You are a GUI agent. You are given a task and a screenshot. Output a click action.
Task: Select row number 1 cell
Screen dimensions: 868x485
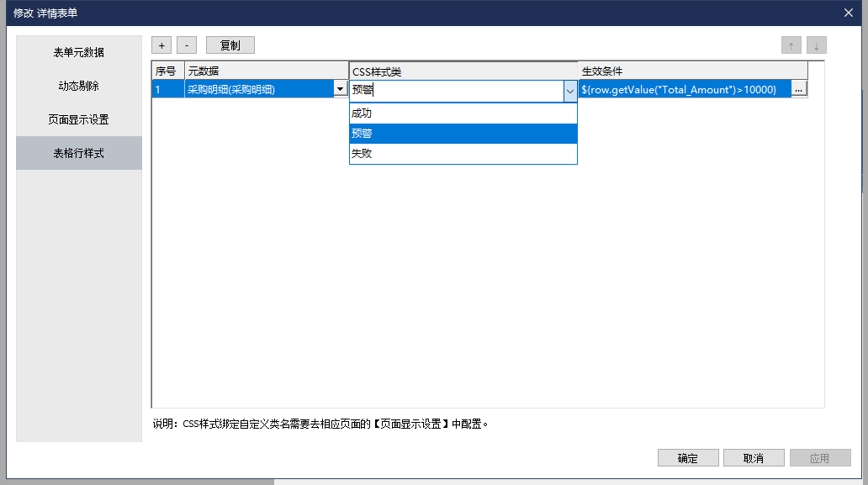click(167, 89)
